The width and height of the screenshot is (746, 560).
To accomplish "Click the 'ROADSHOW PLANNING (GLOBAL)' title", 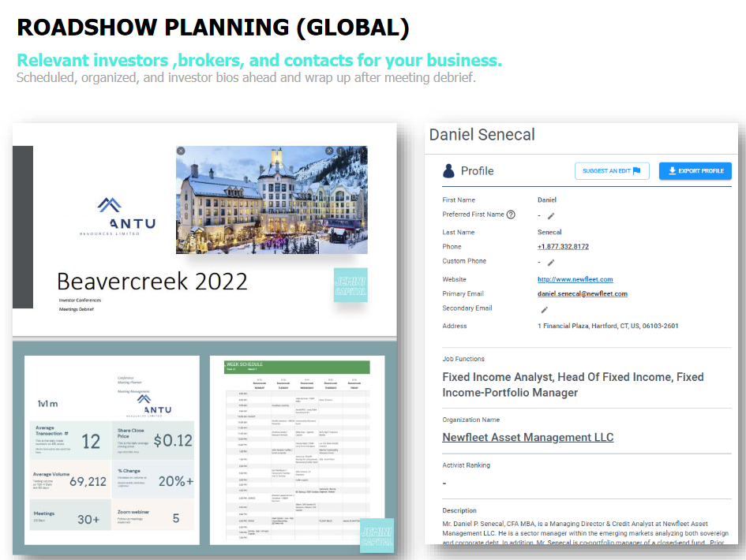I will 213,28.
